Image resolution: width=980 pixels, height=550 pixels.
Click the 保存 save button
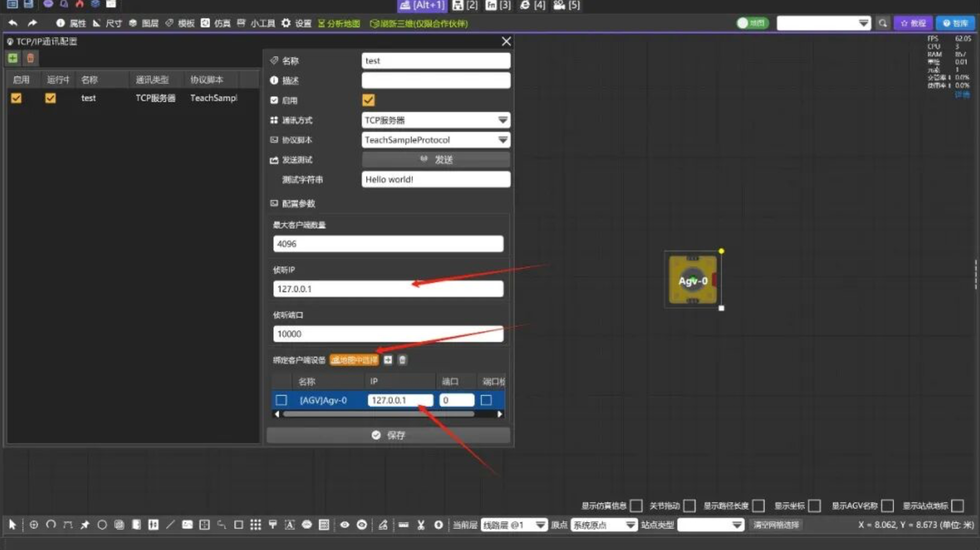click(x=388, y=435)
